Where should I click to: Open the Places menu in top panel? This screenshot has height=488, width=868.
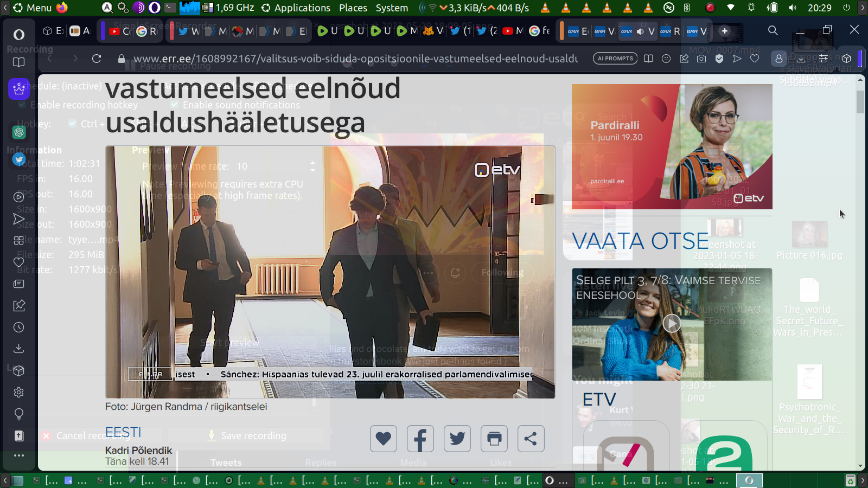(x=353, y=8)
